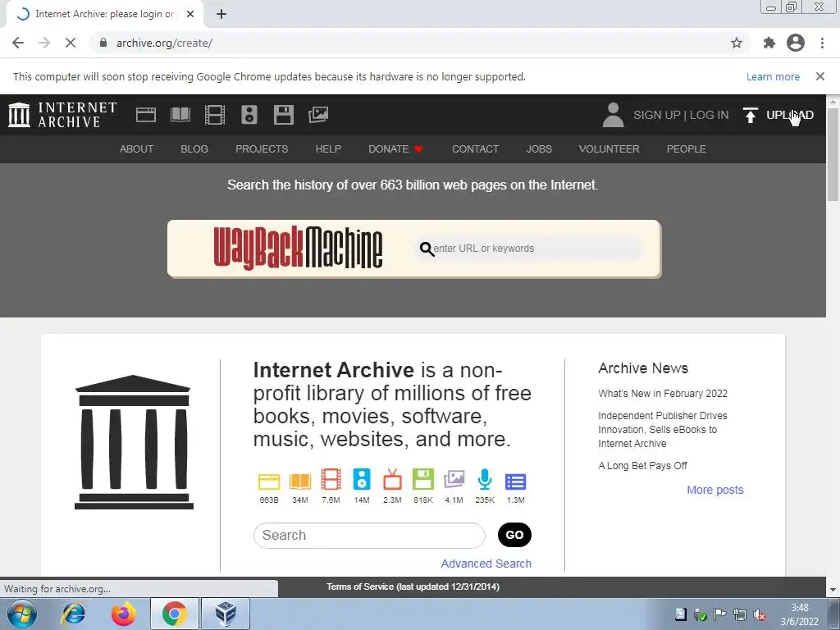This screenshot has height=630, width=840.
Task: Open the HELP menu item
Action: click(328, 149)
